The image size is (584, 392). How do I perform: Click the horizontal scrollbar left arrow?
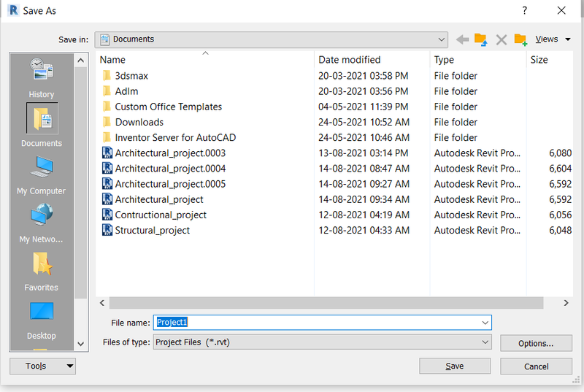[102, 303]
